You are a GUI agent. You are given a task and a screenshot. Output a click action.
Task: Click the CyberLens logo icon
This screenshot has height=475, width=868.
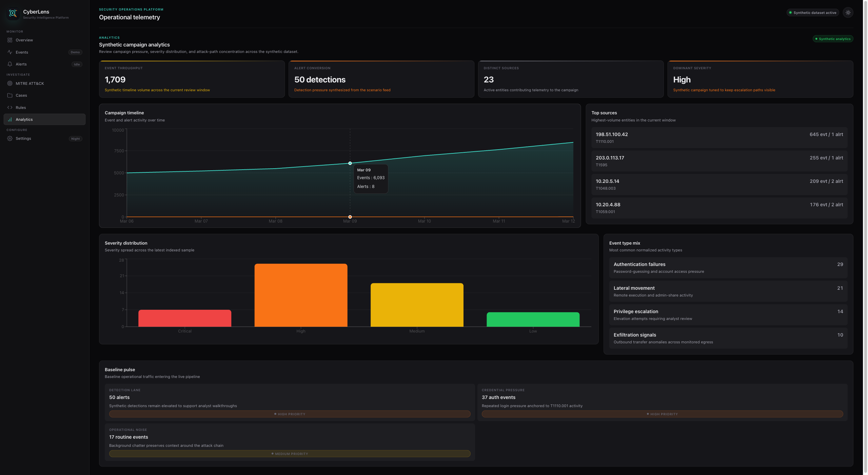tap(13, 14)
